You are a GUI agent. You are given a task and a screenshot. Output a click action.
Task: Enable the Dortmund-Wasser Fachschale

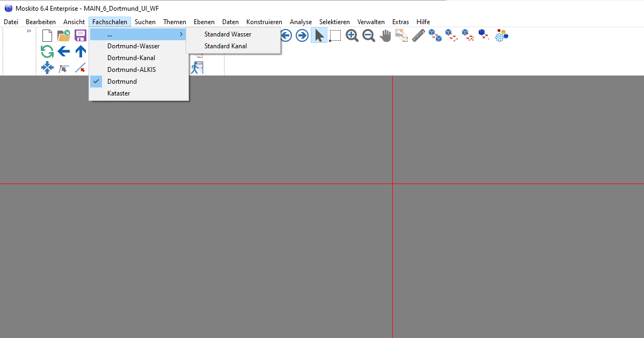[133, 46]
